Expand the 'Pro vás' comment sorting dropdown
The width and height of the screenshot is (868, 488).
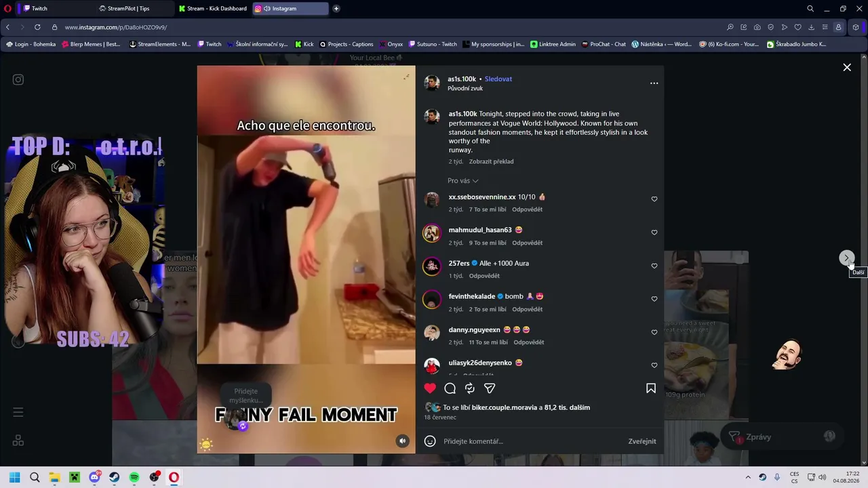point(463,181)
